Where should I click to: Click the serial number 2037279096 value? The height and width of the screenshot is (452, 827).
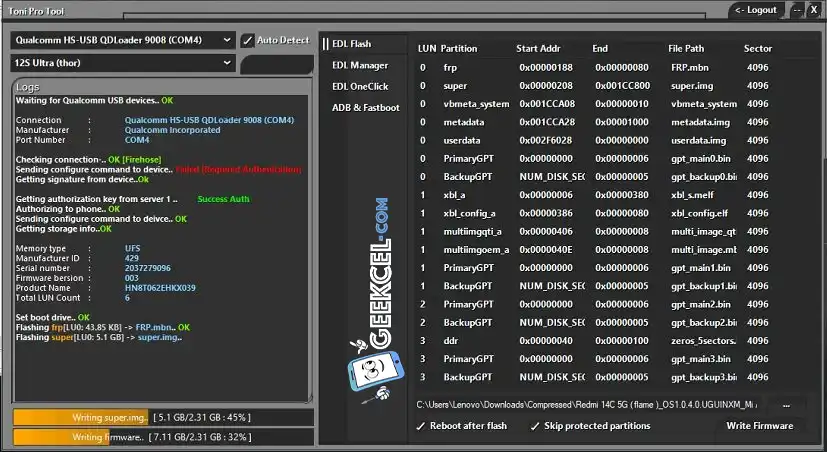point(148,268)
